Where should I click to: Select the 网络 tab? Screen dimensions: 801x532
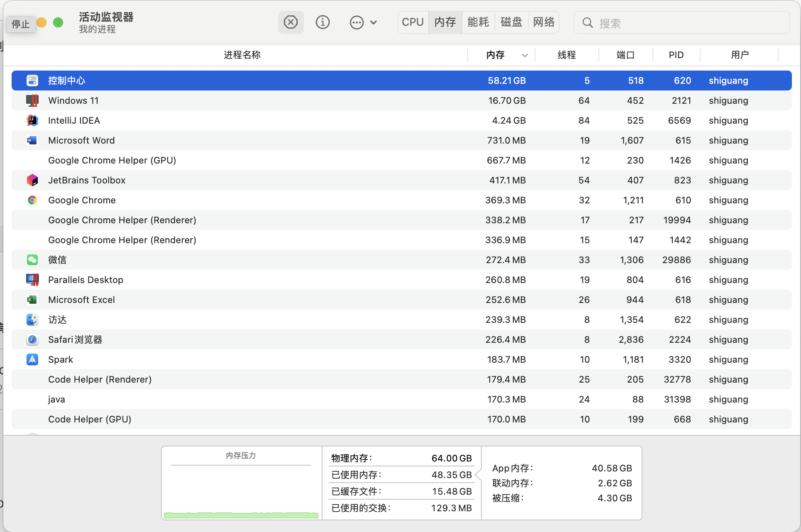[544, 22]
